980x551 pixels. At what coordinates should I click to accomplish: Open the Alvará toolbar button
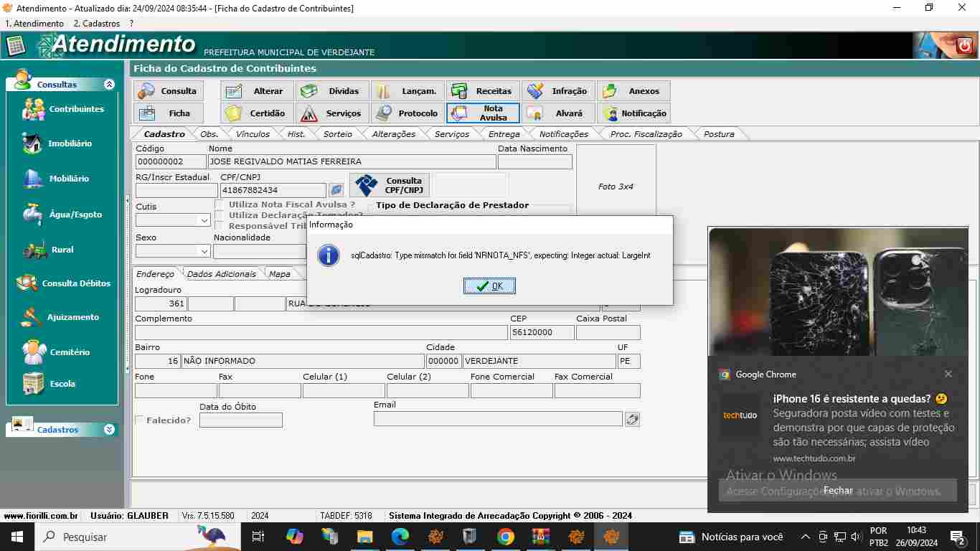(559, 113)
